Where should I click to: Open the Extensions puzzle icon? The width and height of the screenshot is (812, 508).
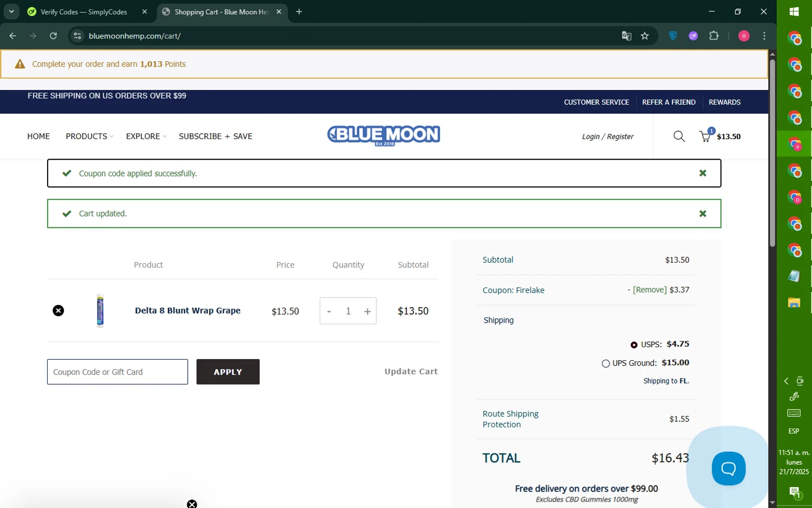pos(714,36)
